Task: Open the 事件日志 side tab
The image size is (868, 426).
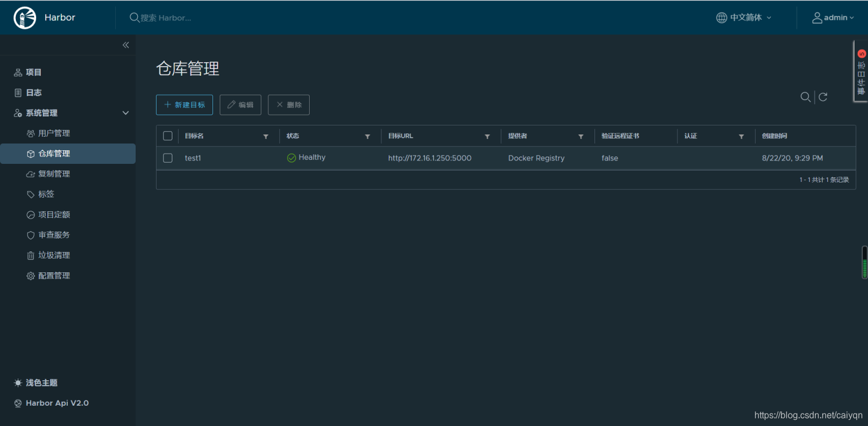Action: point(861,71)
